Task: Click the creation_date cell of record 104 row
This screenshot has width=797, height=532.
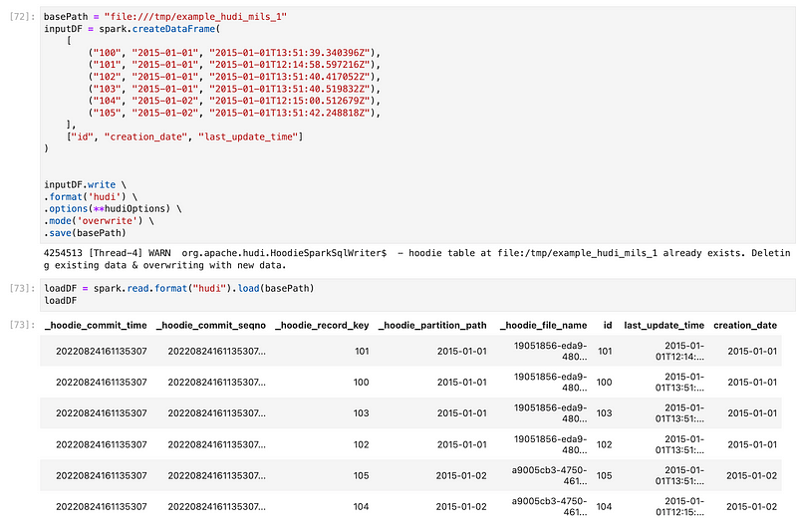Action: tap(752, 507)
